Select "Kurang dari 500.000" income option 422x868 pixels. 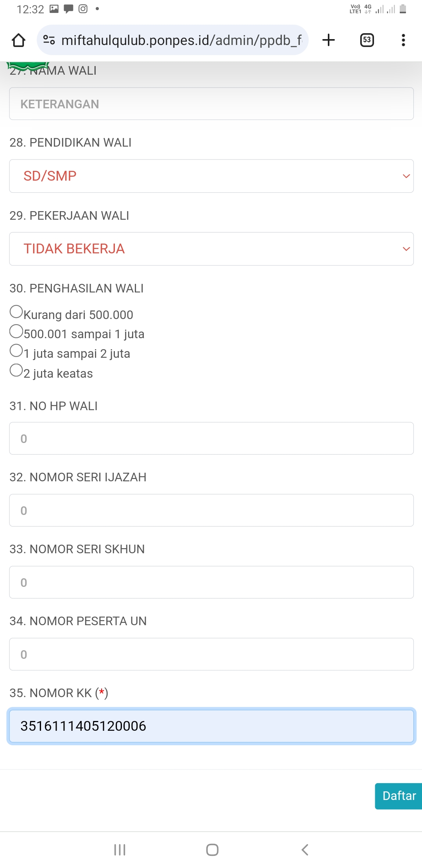pos(16,312)
